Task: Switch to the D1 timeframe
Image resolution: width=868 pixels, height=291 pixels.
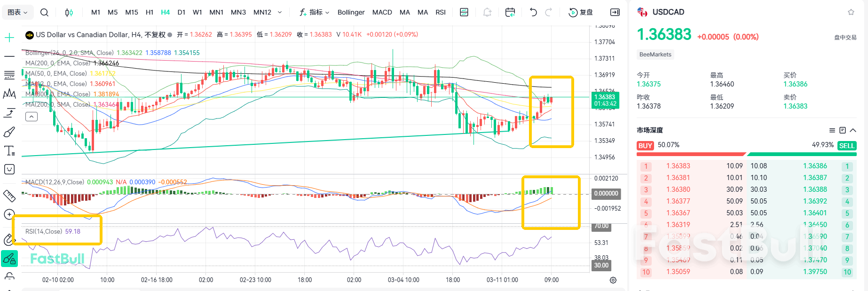Action: (x=181, y=12)
